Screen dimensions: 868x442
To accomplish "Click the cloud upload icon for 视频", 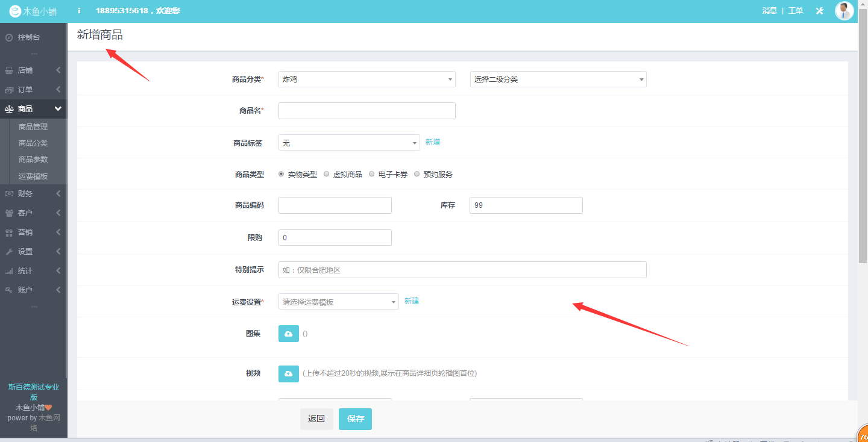I will click(288, 374).
